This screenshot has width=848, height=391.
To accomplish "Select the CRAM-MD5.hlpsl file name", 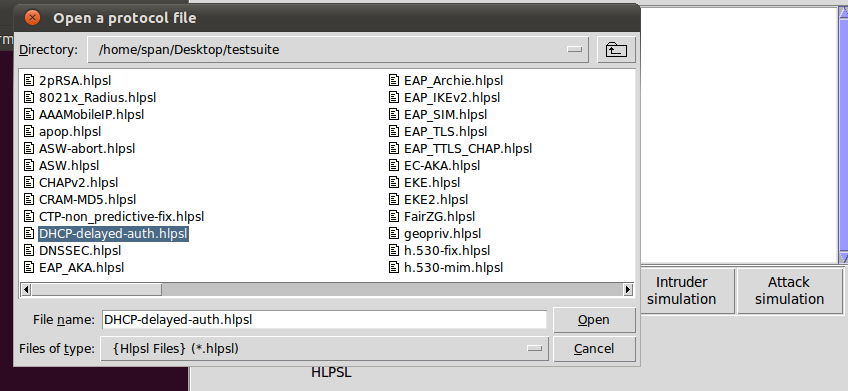I will pyautogui.click(x=88, y=200).
